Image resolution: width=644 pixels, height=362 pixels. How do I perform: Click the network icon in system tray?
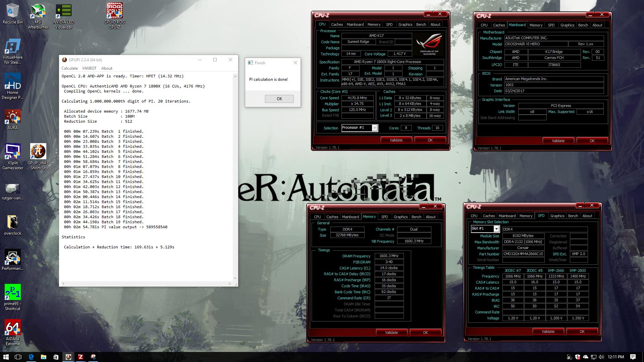593,357
